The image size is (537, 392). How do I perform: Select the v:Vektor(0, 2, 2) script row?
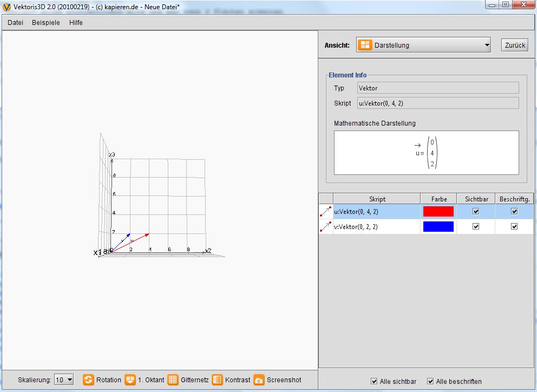376,227
